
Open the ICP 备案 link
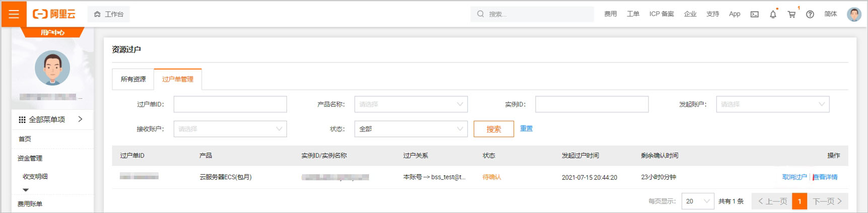coord(662,14)
